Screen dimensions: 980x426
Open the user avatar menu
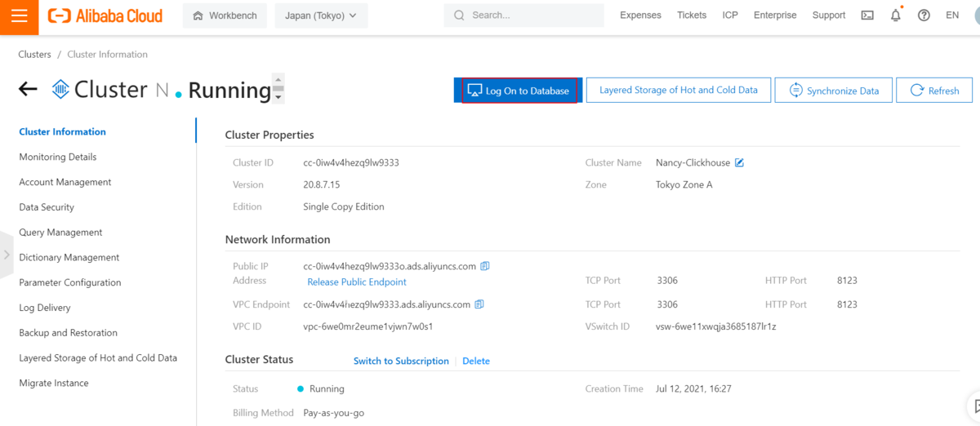pyautogui.click(x=977, y=16)
